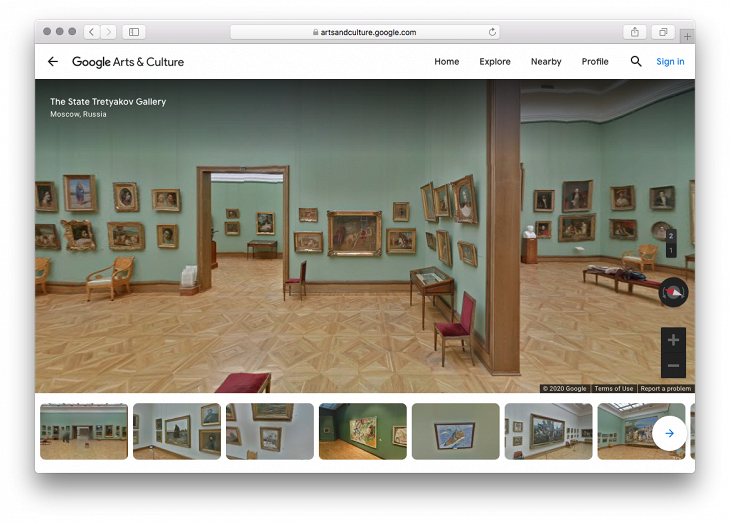Open the Report a problem link
Image resolution: width=730 pixels, height=523 pixels.
point(665,388)
